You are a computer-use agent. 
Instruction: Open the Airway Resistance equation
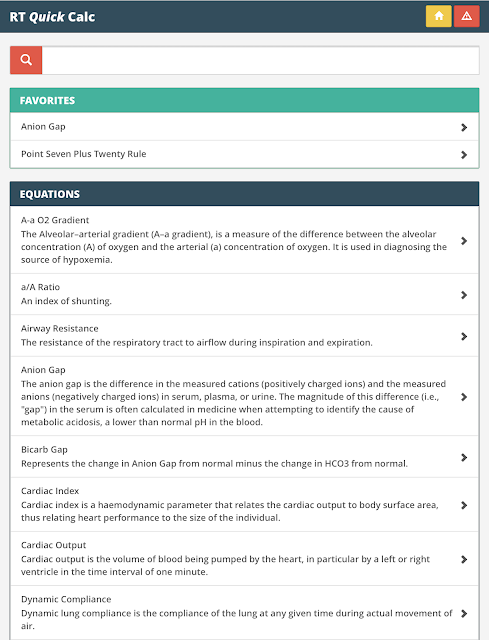[x=244, y=336]
